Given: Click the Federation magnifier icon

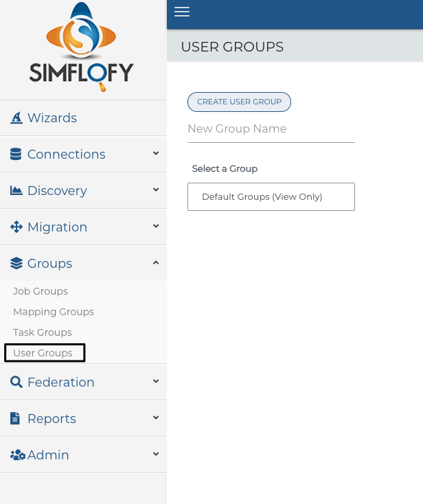Looking at the screenshot, I should 16,382.
